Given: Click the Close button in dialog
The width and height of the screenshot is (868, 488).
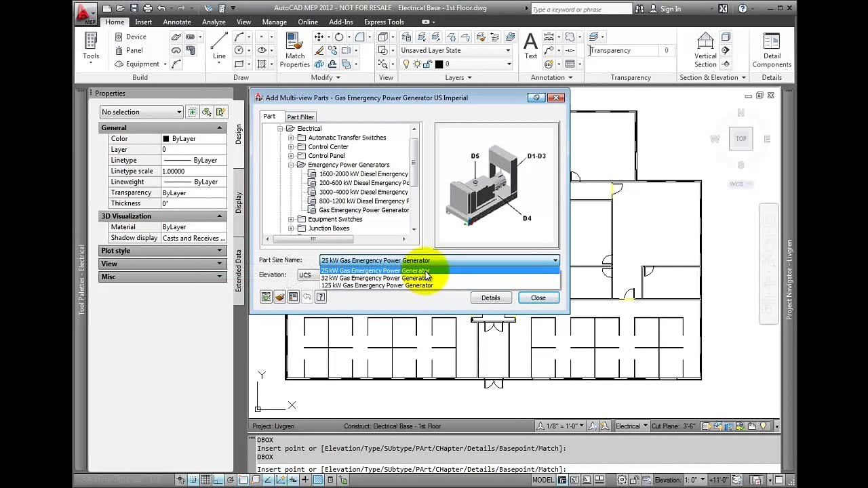Looking at the screenshot, I should point(538,298).
